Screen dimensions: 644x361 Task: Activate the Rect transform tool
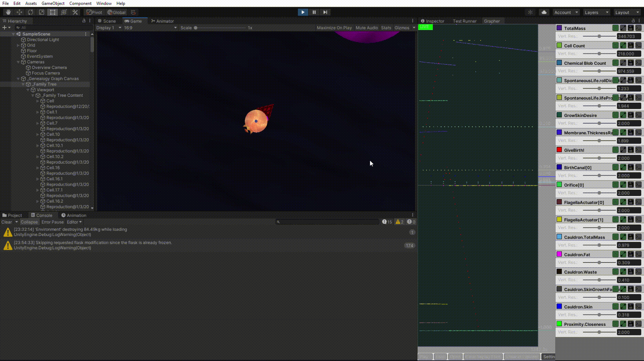point(52,12)
